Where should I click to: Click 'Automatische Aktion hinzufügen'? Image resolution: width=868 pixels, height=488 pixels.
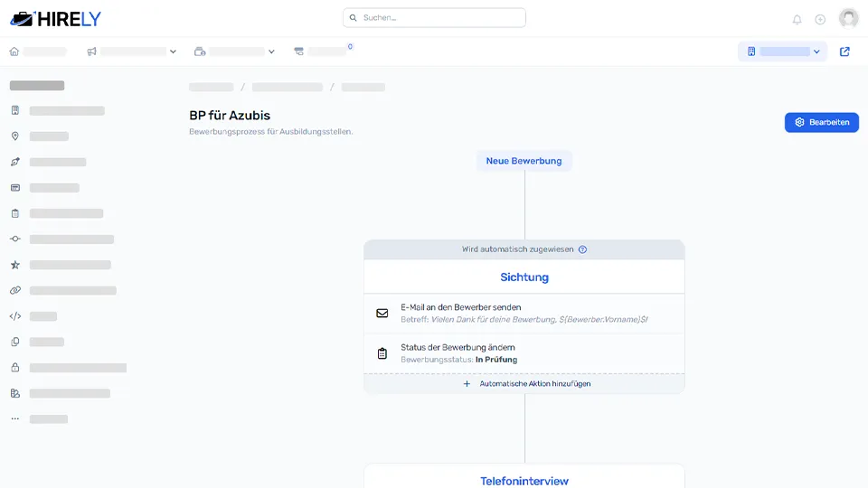(x=524, y=384)
